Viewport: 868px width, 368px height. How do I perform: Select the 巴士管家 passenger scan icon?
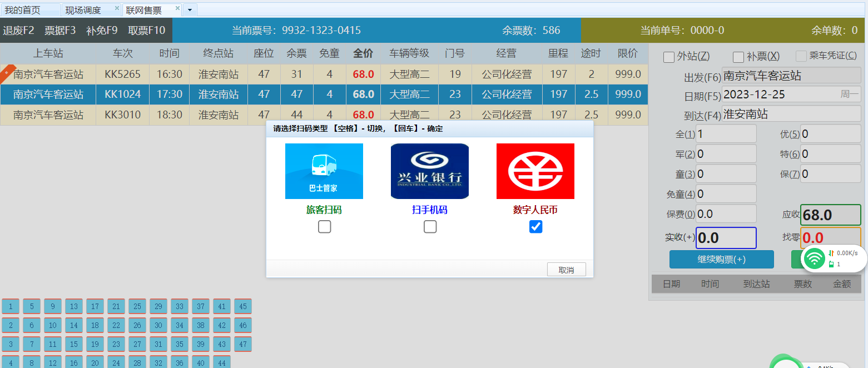pos(324,171)
